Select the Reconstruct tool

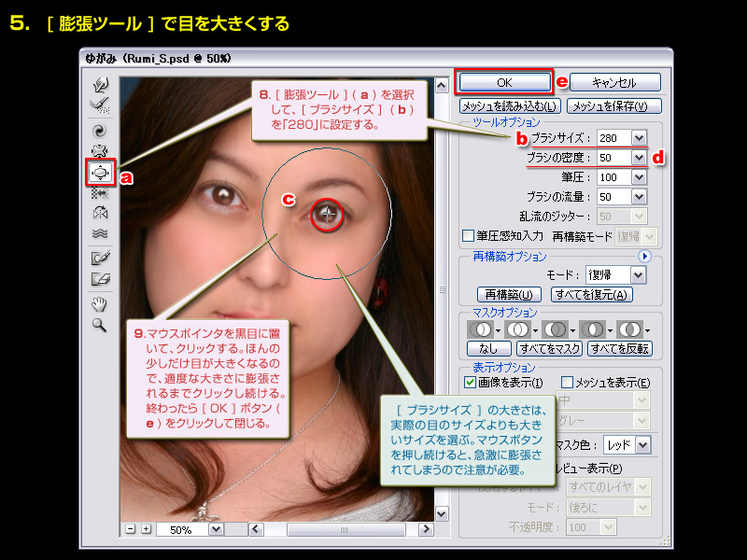tap(100, 105)
